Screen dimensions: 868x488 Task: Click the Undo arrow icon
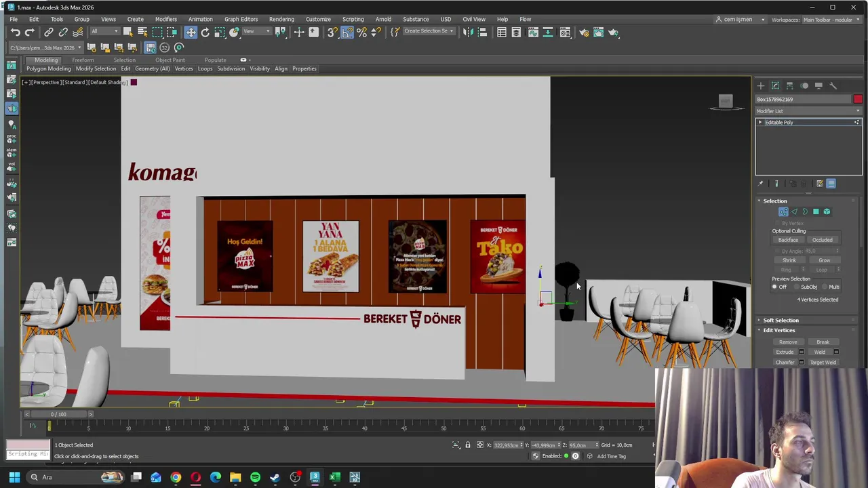15,33
